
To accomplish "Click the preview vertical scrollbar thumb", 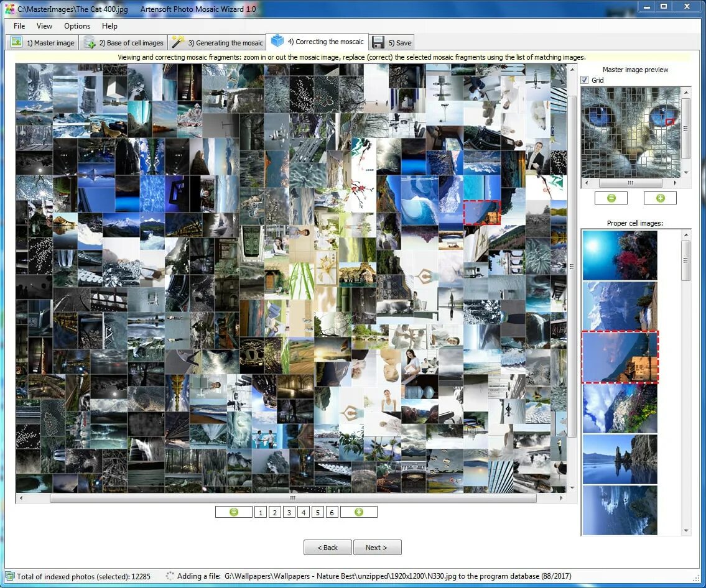I will [685, 128].
